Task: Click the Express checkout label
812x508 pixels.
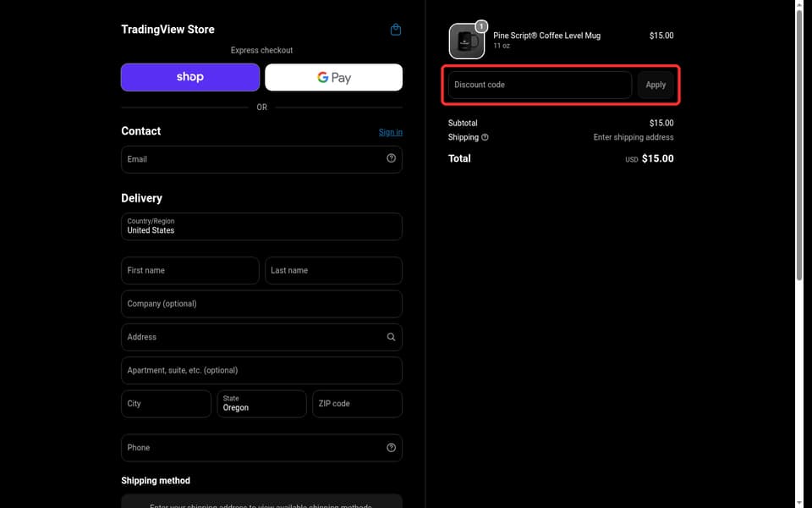Action: coord(261,50)
